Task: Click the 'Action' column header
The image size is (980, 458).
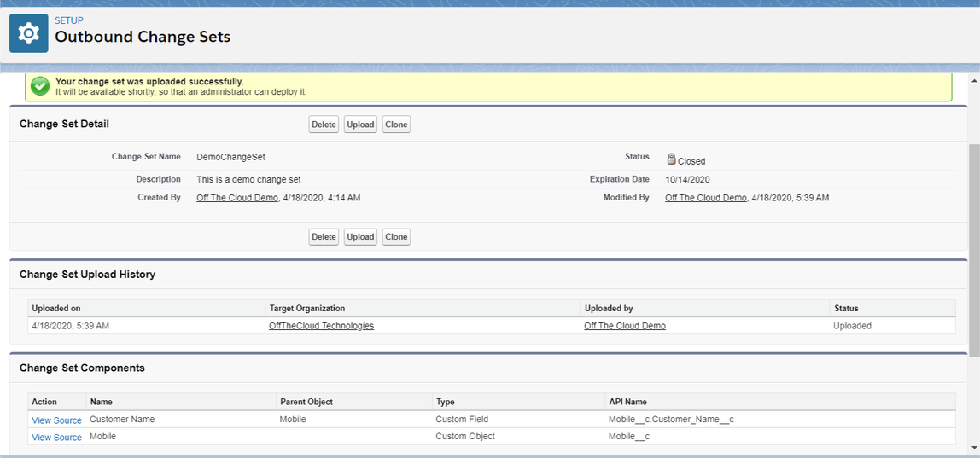Action: coord(57,402)
